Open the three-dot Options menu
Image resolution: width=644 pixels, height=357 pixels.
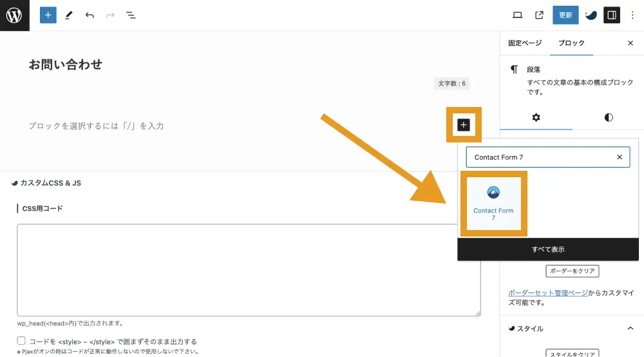632,15
